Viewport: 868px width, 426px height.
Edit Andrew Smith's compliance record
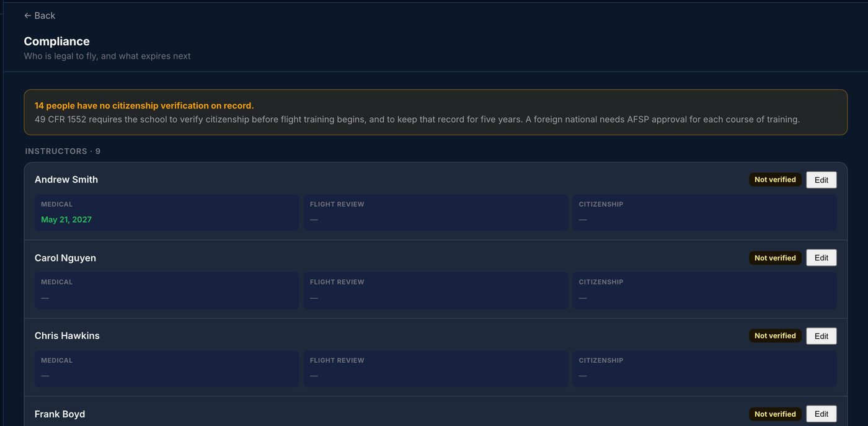[x=821, y=180]
